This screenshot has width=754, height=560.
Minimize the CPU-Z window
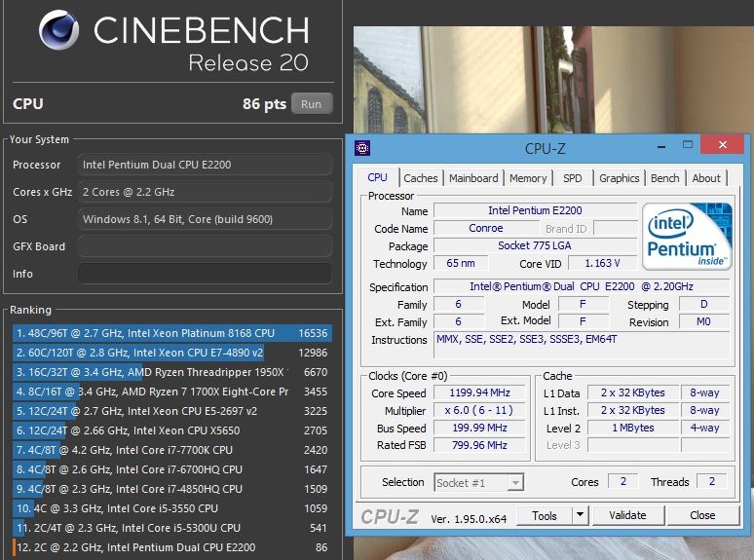pos(661,146)
